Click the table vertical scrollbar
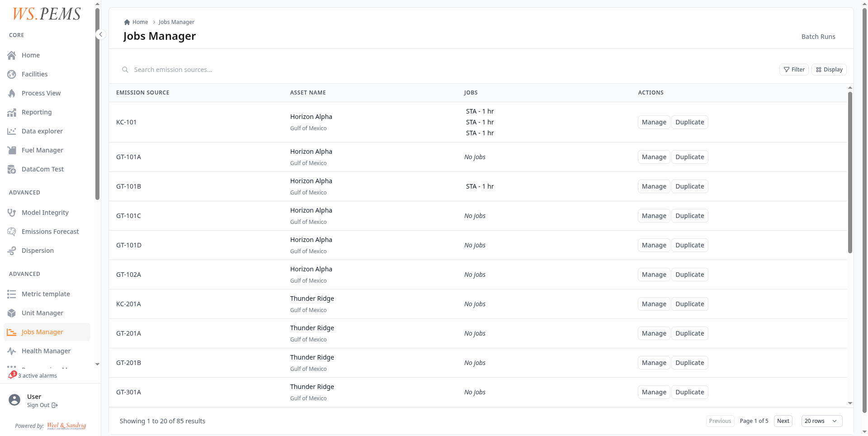Viewport: 868px width, 436px height. point(850,172)
